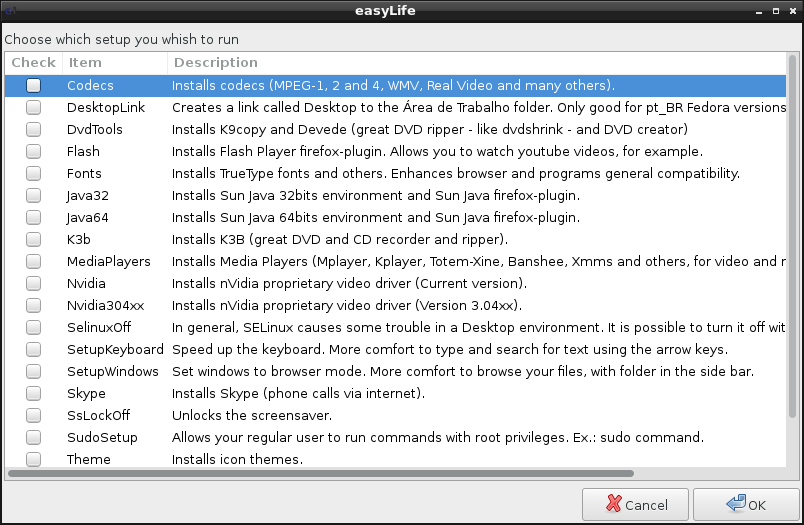Click the K3B DVD and CD recorder description
This screenshot has width=804, height=525.
340,240
